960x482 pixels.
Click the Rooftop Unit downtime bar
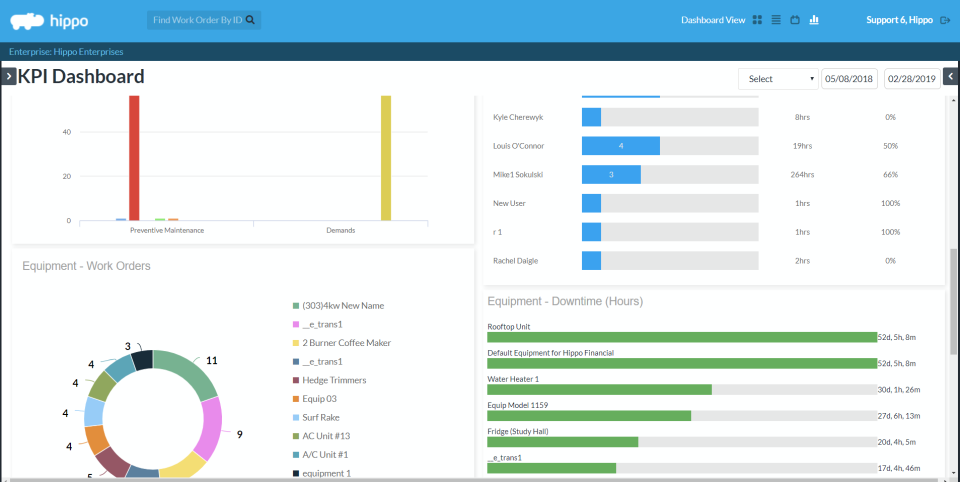tap(682, 337)
